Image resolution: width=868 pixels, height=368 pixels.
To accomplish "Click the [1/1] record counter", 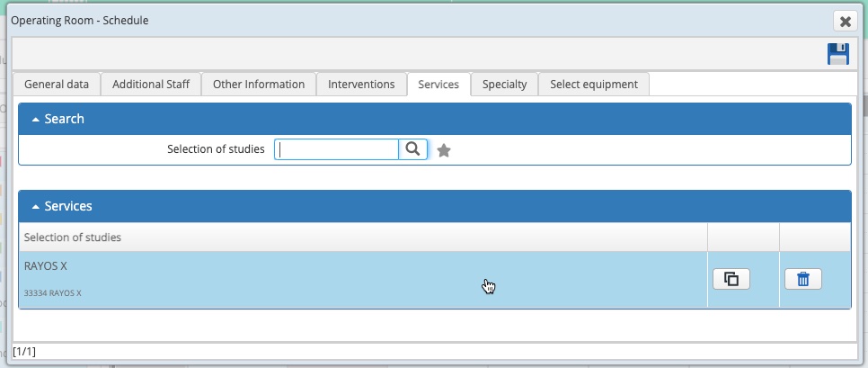I will click(23, 352).
